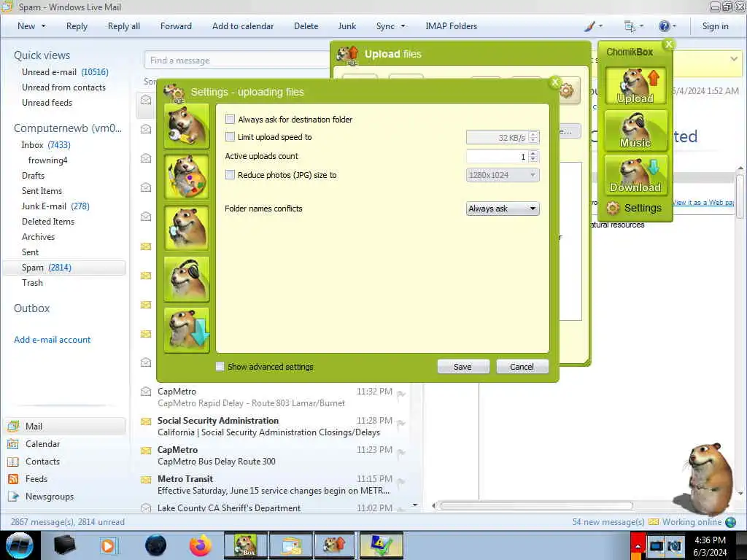
Task: Open the Metro Transit message
Action: coord(274,485)
